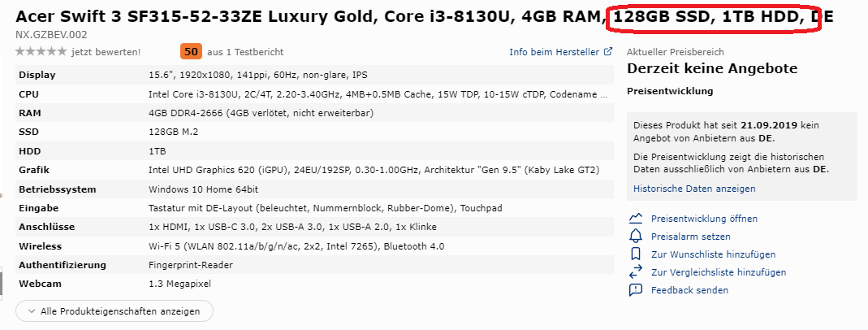Viewport: 868px width, 330px height.
Task: Click the jetzt bewerten! text
Action: tap(106, 52)
